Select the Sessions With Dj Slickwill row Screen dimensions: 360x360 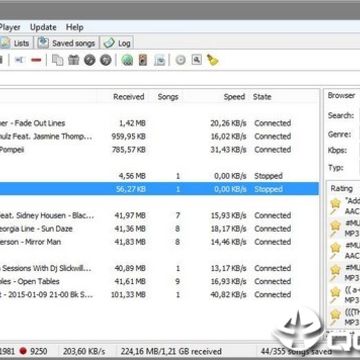click(x=159, y=268)
